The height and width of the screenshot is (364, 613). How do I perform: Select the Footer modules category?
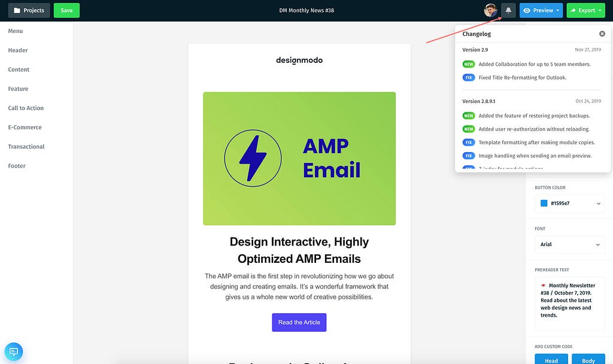click(17, 166)
